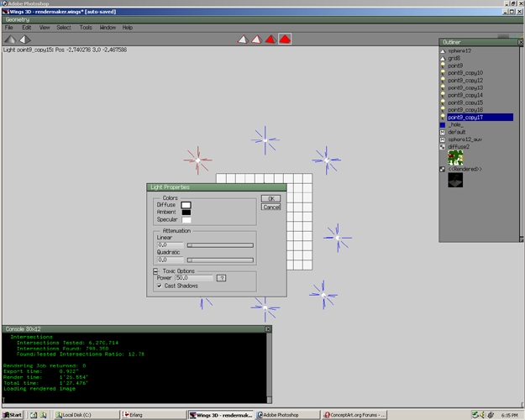Open the Tools menu
Viewport: 525px width, 420px height.
pyautogui.click(x=86, y=28)
